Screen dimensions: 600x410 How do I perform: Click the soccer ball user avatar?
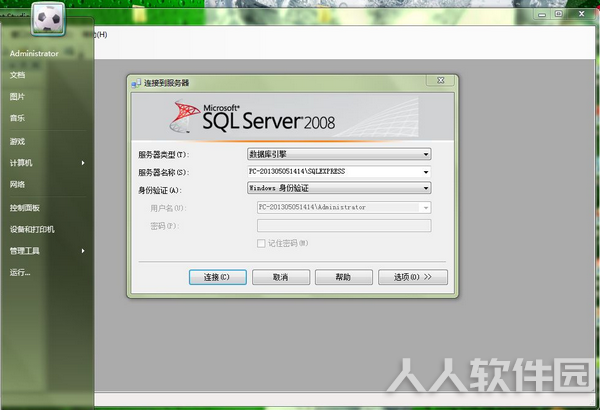click(48, 18)
